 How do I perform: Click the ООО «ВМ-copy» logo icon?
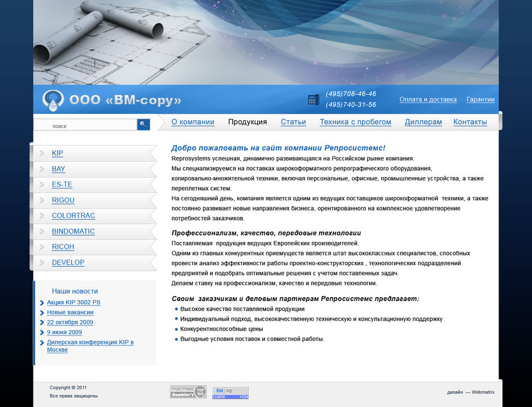(x=52, y=99)
